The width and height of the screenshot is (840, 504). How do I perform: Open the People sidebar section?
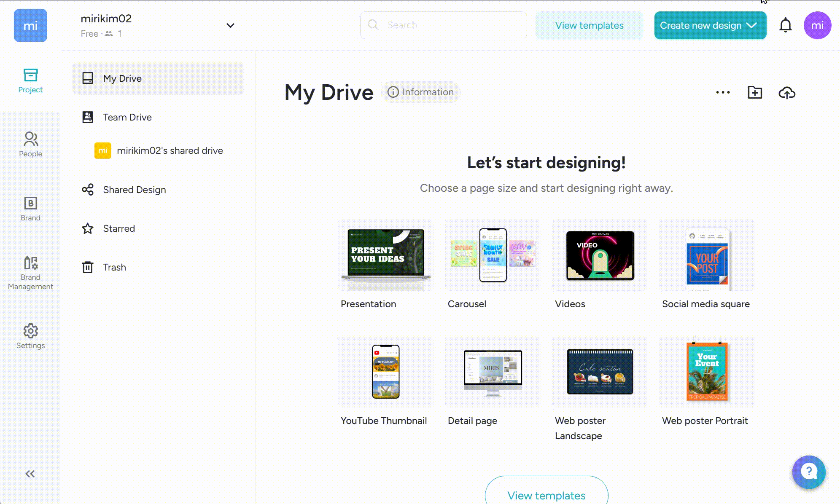[x=30, y=145]
